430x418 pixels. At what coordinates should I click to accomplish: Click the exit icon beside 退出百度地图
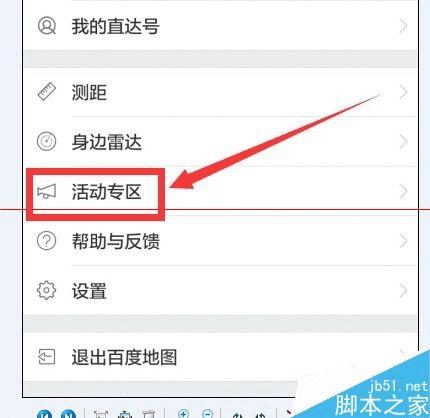coord(46,357)
